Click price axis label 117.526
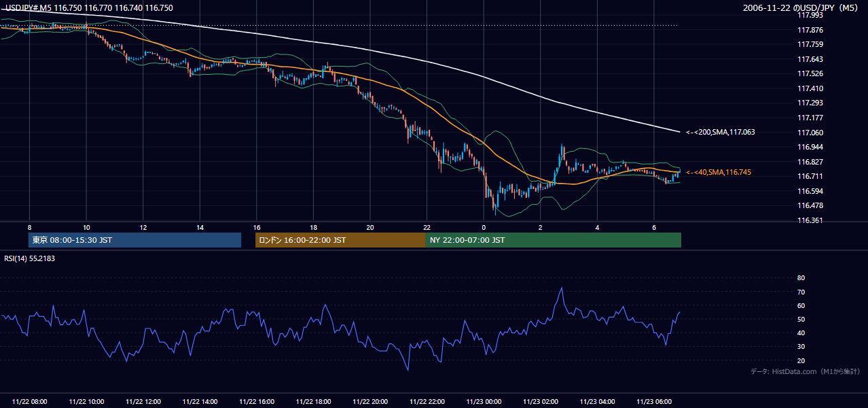This screenshot has width=868, height=408. (x=810, y=73)
